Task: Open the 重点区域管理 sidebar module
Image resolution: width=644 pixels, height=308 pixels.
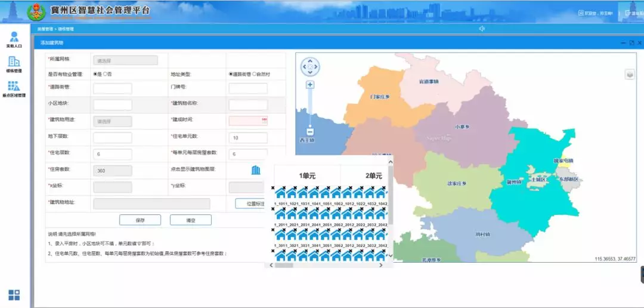Action: (x=14, y=89)
